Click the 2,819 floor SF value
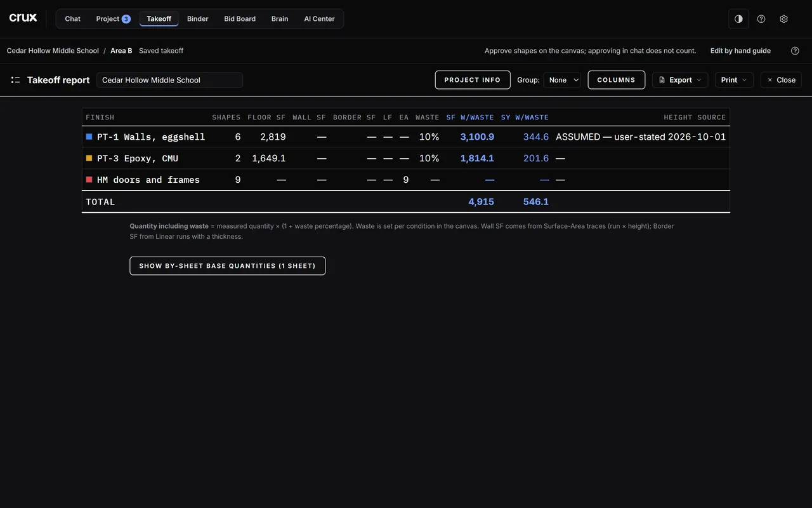 point(273,137)
